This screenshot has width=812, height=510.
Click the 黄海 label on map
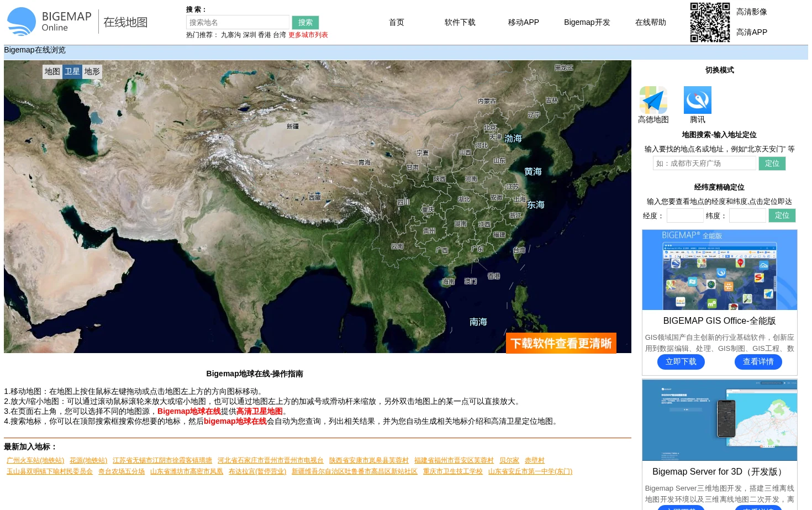point(533,171)
